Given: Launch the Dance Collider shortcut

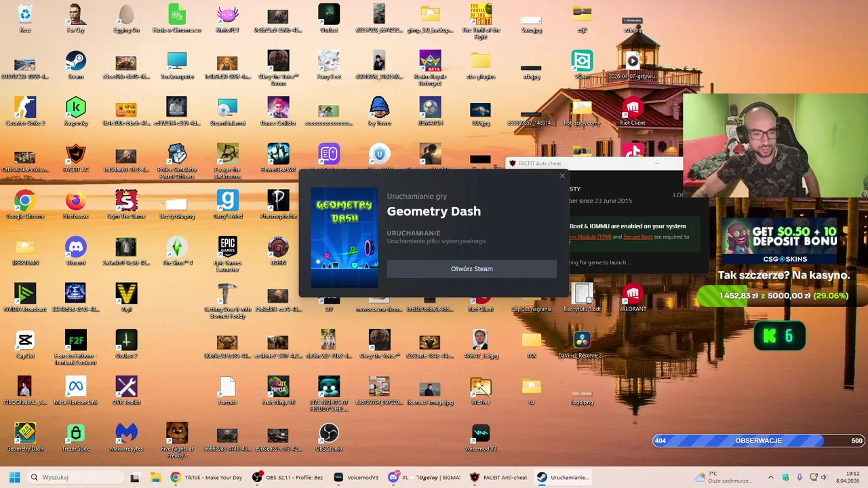Looking at the screenshot, I should click(278, 111).
